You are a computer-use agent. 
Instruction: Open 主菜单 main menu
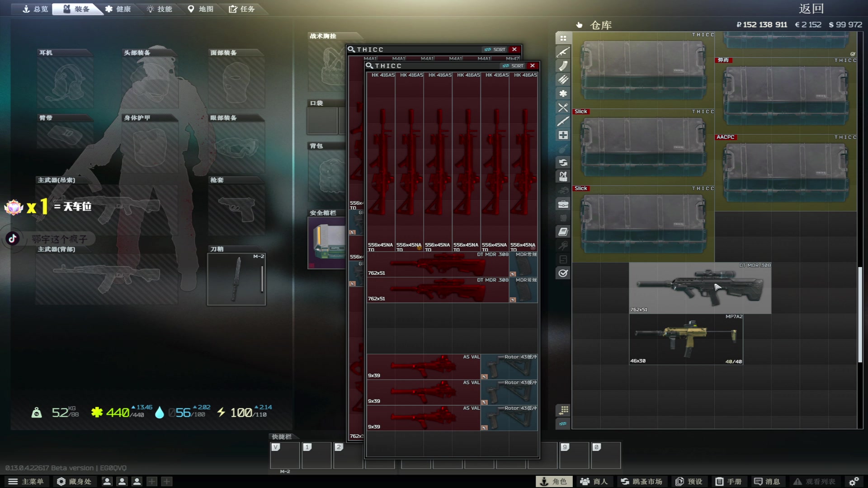[x=26, y=482]
